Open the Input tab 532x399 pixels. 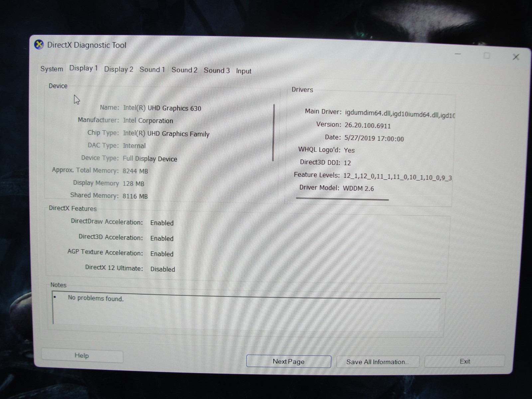pos(244,71)
